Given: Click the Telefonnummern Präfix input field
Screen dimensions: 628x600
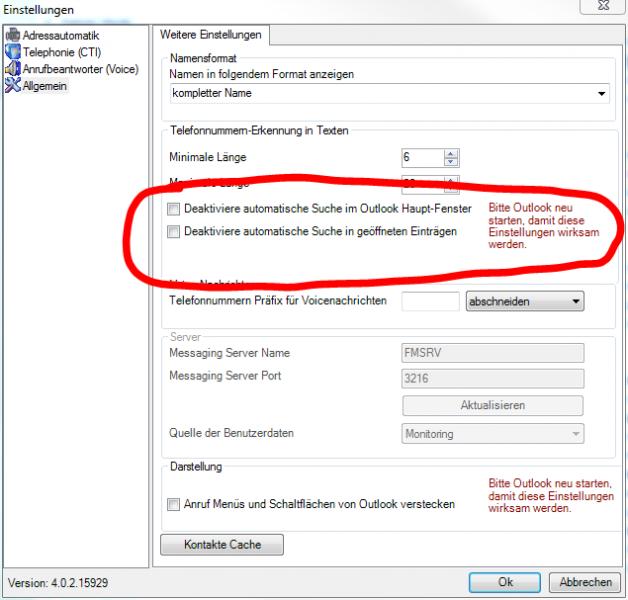Looking at the screenshot, I should click(430, 301).
